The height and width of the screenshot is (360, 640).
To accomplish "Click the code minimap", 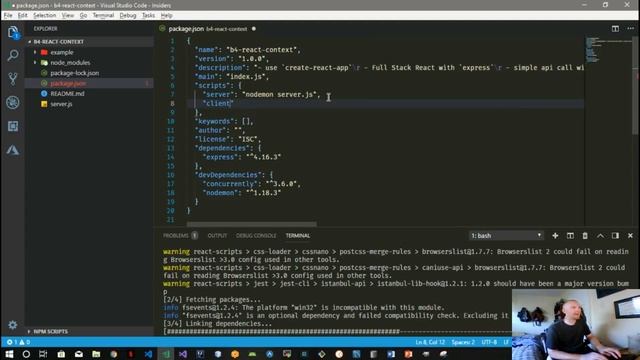I will point(608,50).
